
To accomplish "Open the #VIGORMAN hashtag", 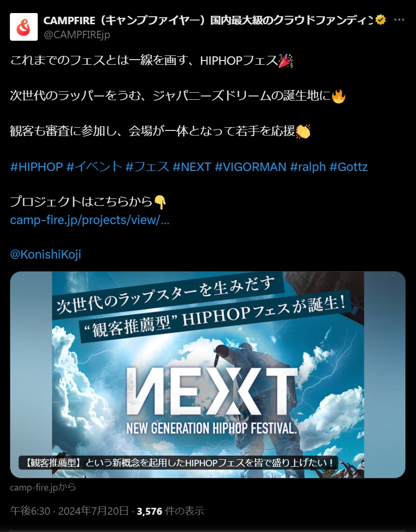I will (x=251, y=167).
